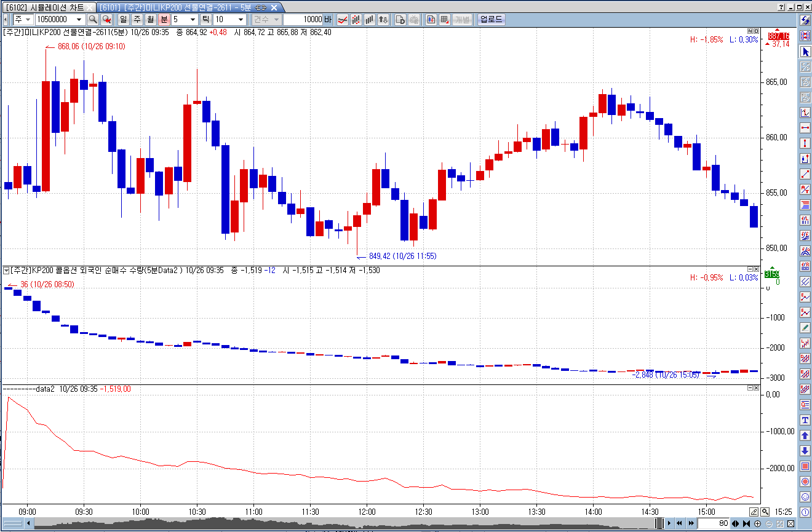Click the visible bars field showing 80
This screenshot has width=812, height=532.
click(x=714, y=524)
